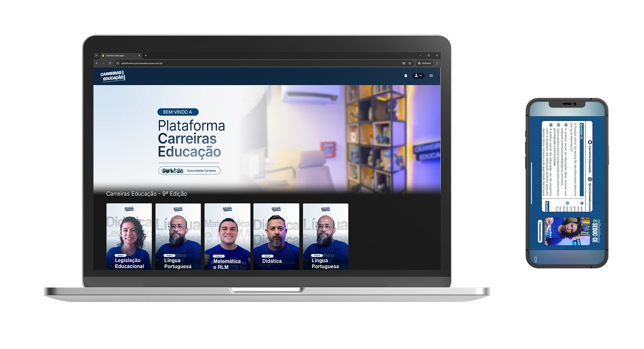
Task: Open the Legislação Educacional course card
Action: coord(129,236)
